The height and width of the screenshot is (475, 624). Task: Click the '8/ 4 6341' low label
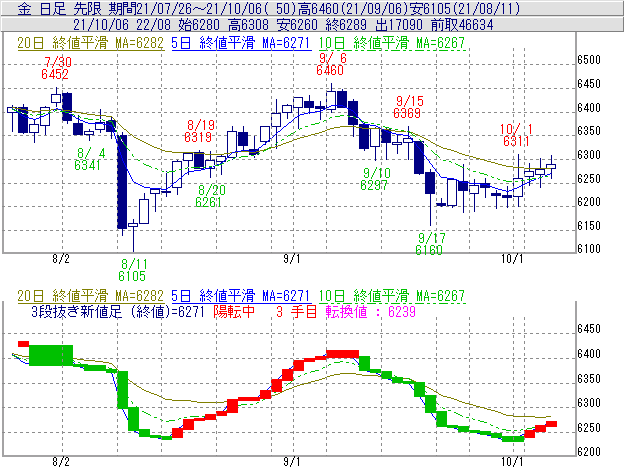point(88,159)
